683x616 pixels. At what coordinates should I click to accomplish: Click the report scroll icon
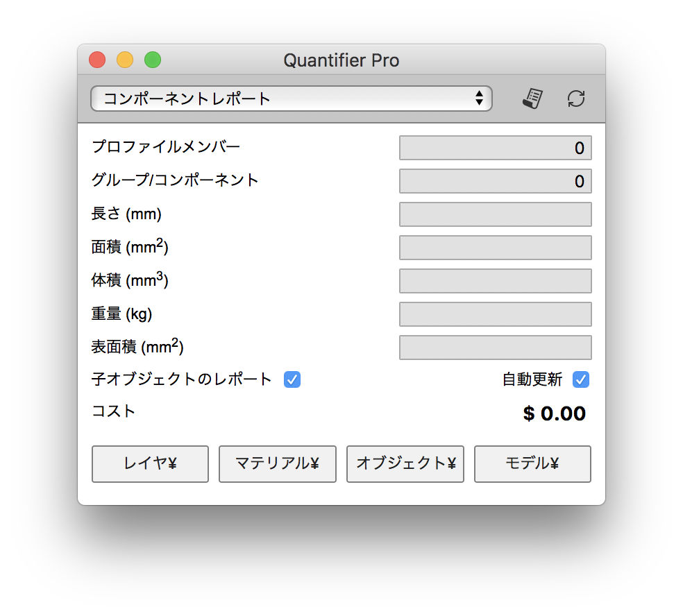tap(532, 99)
